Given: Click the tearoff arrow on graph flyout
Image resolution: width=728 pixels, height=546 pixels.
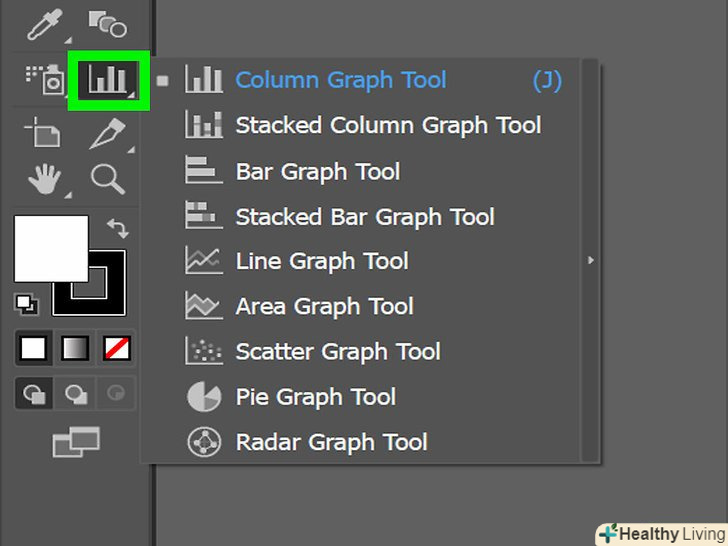Looking at the screenshot, I should point(591,260).
